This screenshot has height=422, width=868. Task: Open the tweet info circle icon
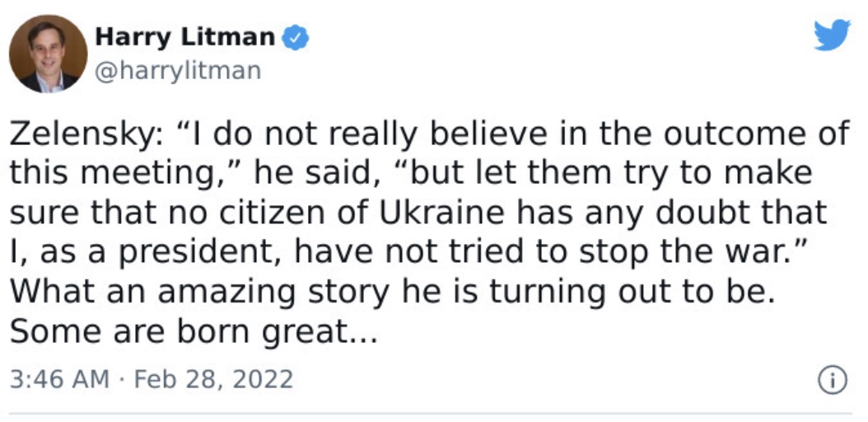pyautogui.click(x=833, y=381)
